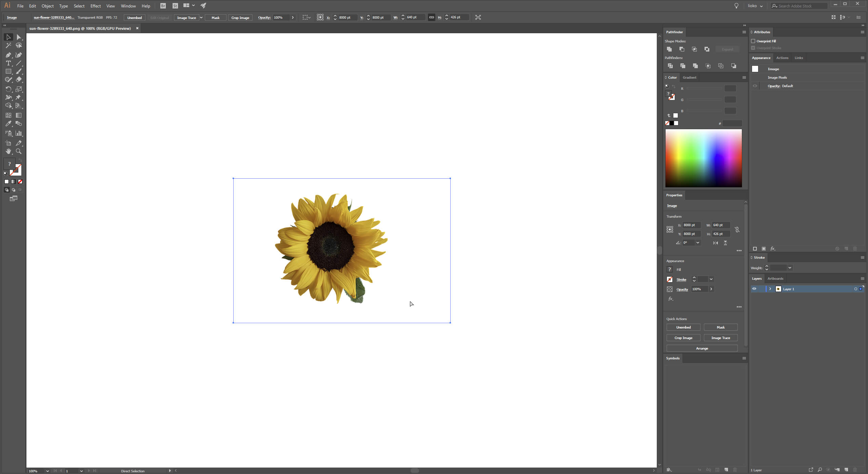
Task: Select the Rectangle tool
Action: 8,71
